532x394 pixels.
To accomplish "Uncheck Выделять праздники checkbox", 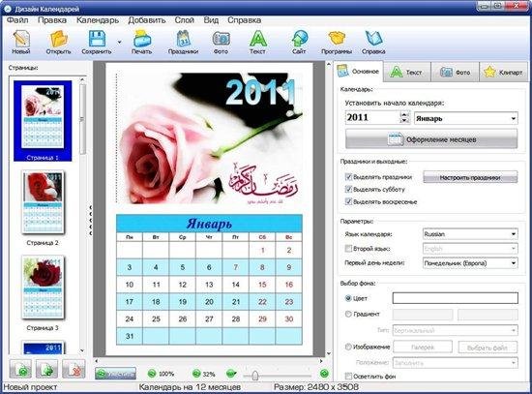I will [x=348, y=176].
